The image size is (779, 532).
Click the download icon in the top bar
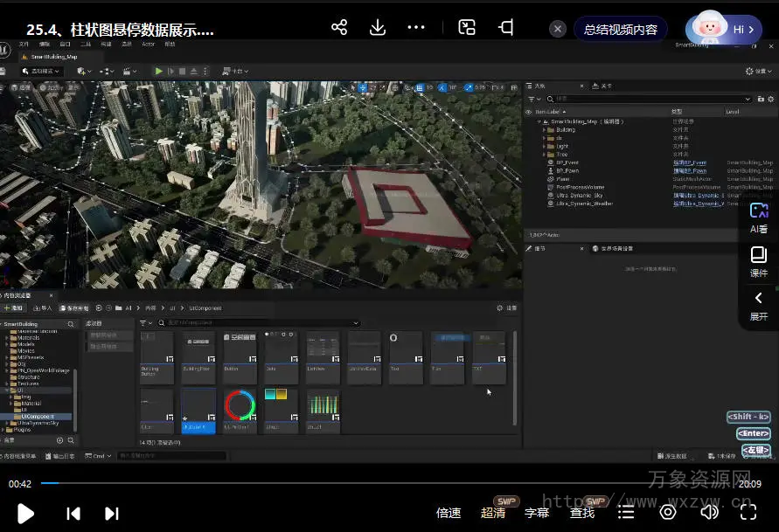(x=378, y=28)
